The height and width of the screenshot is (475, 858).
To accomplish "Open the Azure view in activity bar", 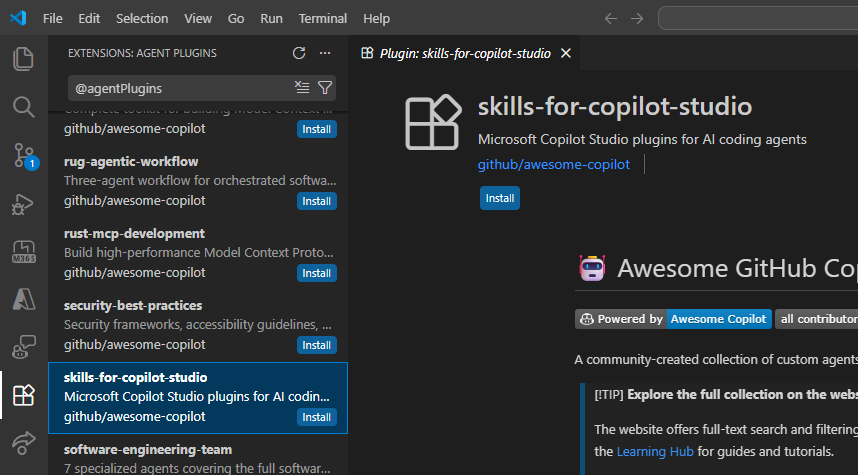I will pyautogui.click(x=24, y=300).
